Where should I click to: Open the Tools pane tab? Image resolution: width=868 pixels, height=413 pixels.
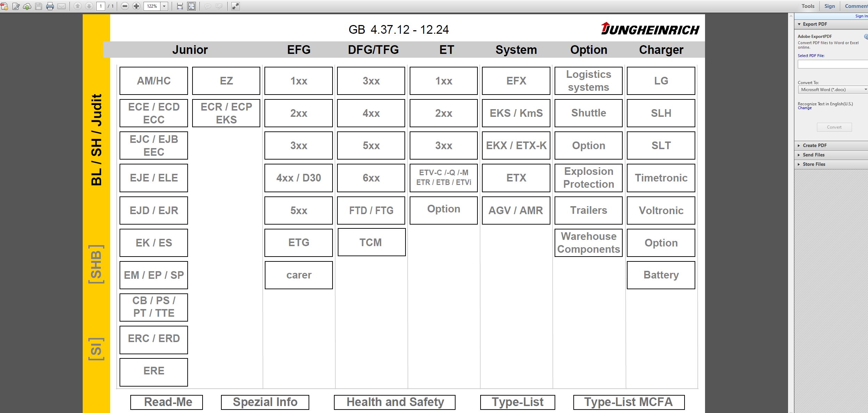(808, 6)
